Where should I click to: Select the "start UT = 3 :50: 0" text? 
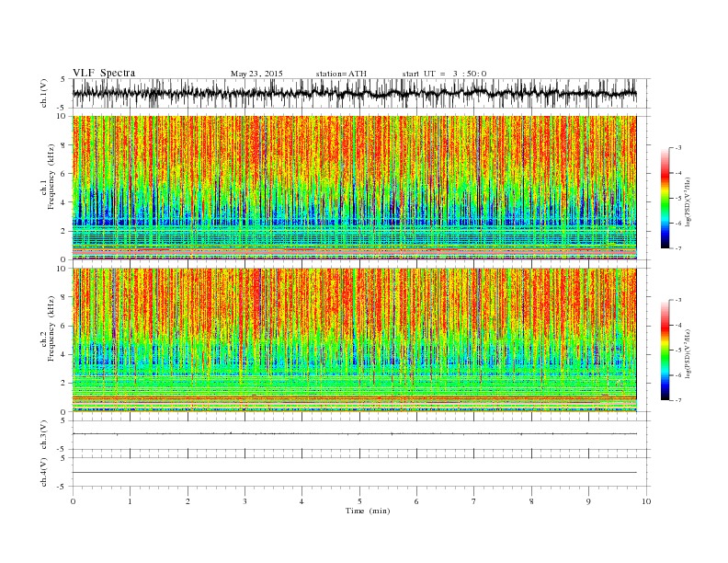[444, 74]
